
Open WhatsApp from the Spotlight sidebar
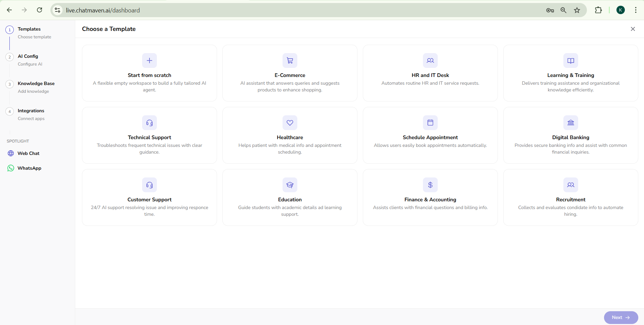coord(29,168)
